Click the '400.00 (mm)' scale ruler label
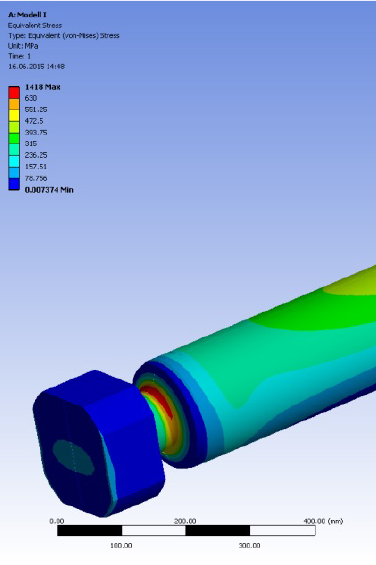 323,521
